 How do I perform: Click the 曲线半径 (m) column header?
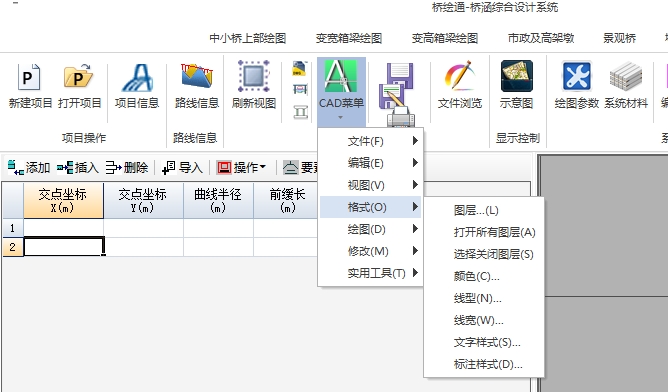pos(219,201)
